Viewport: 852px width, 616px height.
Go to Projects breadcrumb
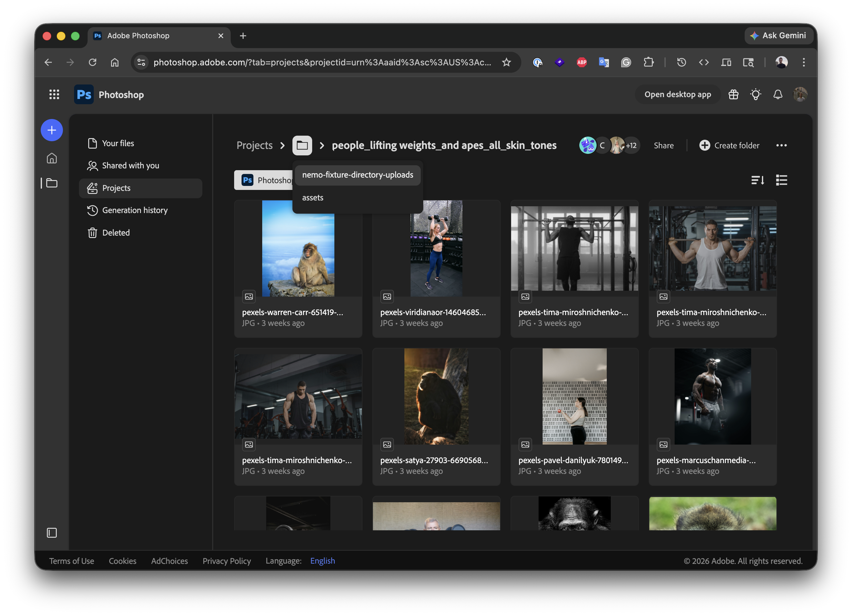tap(254, 145)
